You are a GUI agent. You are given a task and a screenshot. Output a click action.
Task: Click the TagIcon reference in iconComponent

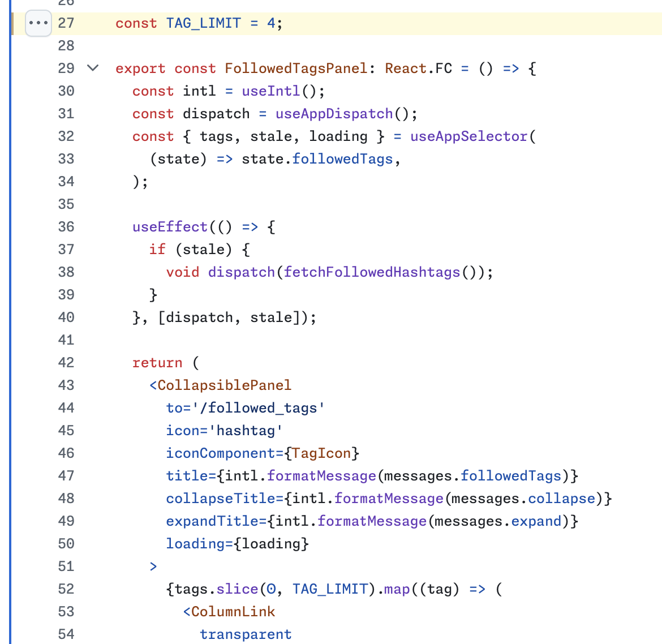click(x=321, y=453)
